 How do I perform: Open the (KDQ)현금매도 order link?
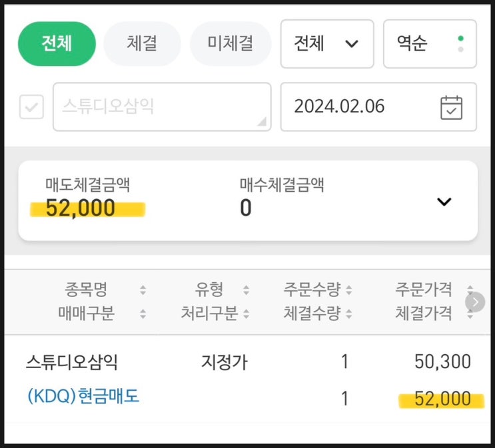pyautogui.click(x=83, y=397)
